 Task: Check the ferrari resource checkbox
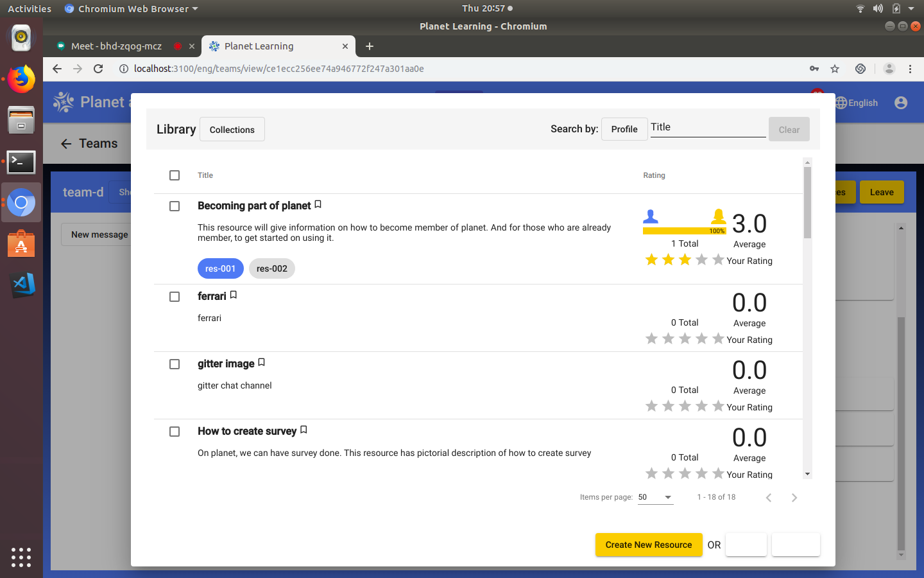[175, 297]
